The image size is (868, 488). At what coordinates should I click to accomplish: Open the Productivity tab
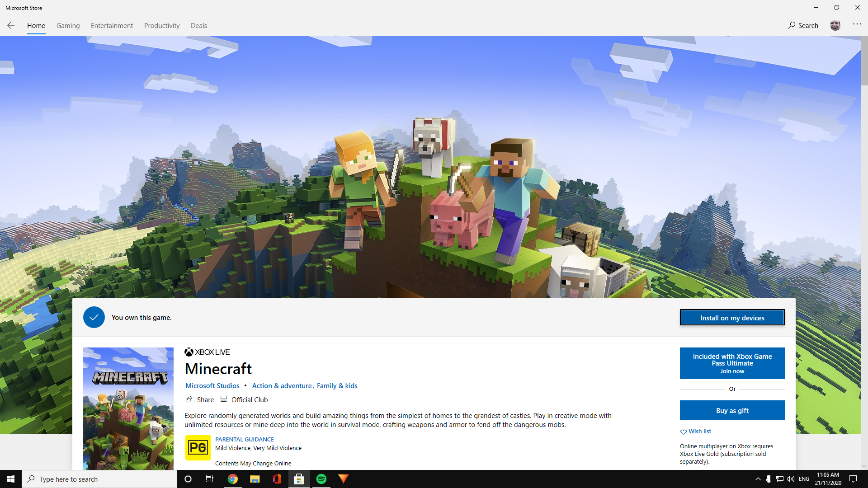point(162,25)
